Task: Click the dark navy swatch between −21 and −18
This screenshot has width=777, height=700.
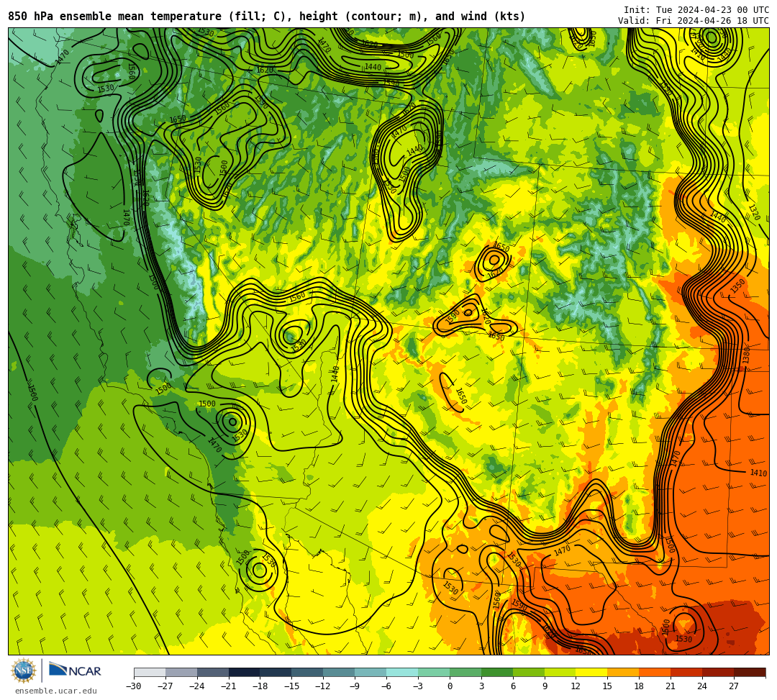Action: click(x=245, y=672)
